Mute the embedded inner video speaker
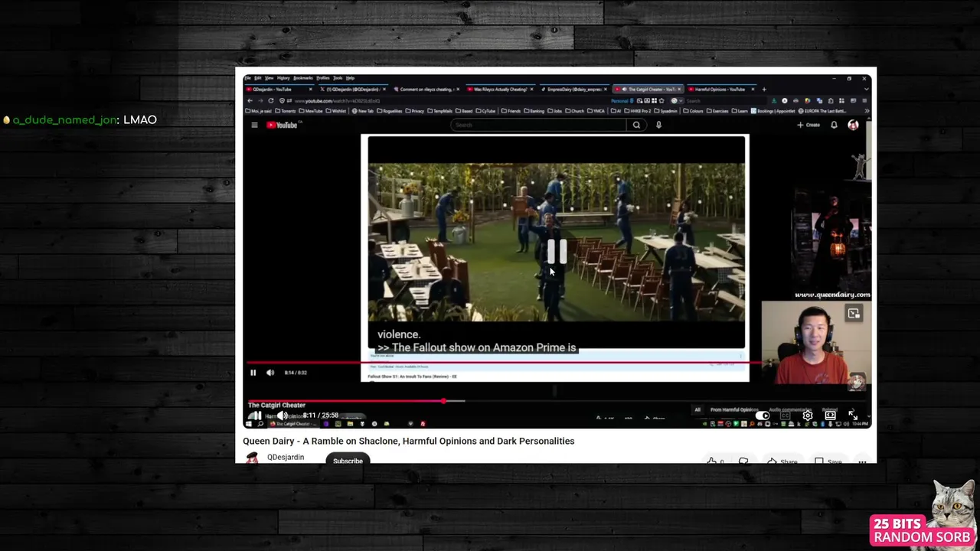Viewport: 980px width, 551px height. coord(270,373)
